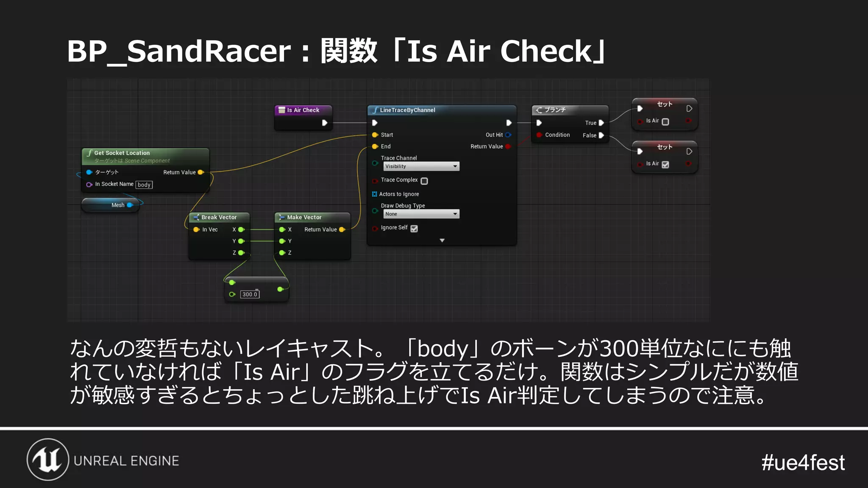The width and height of the screenshot is (868, 488).
Task: Click Get Socket Location Return Value pin
Action: [201, 172]
